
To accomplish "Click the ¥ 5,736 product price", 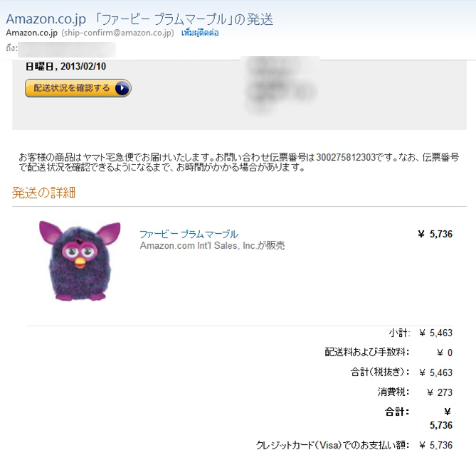I will [x=435, y=234].
